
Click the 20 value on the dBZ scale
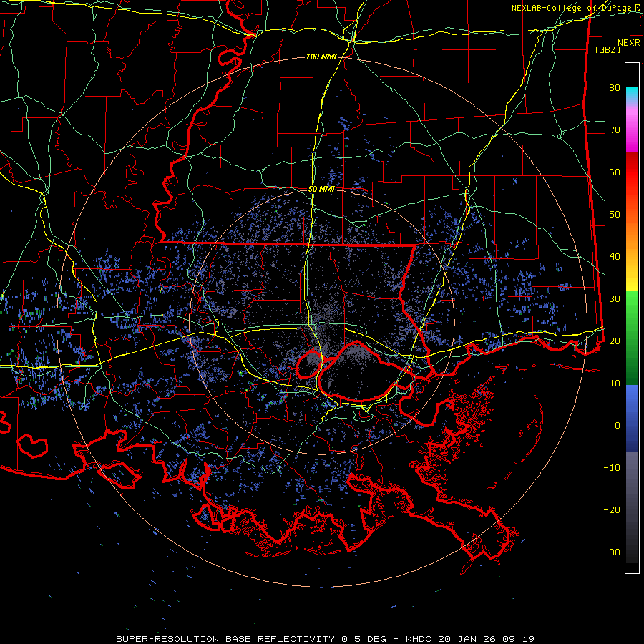pyautogui.click(x=615, y=341)
